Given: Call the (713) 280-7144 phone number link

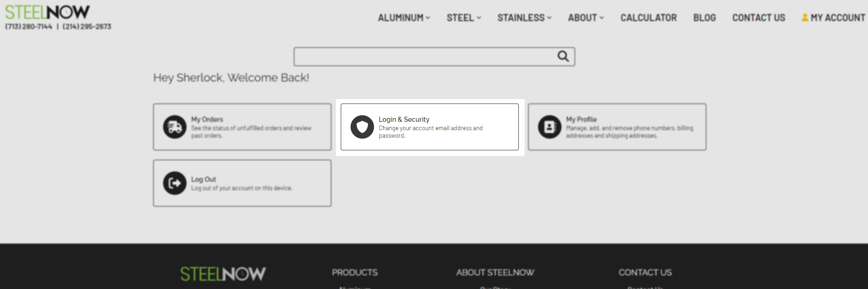Looking at the screenshot, I should click(29, 26).
